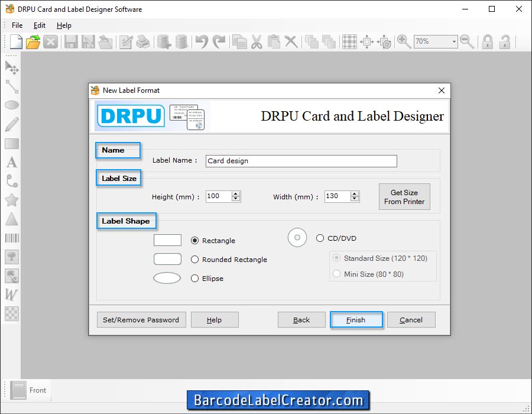Select the Rectangle drawing tool

coord(12,144)
